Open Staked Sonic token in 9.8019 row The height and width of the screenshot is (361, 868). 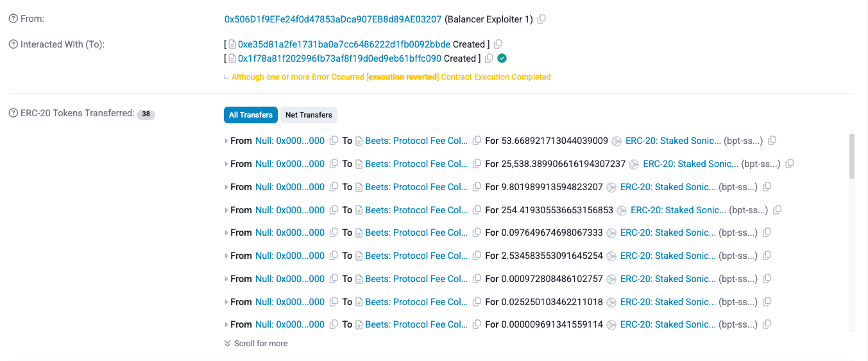coord(668,187)
